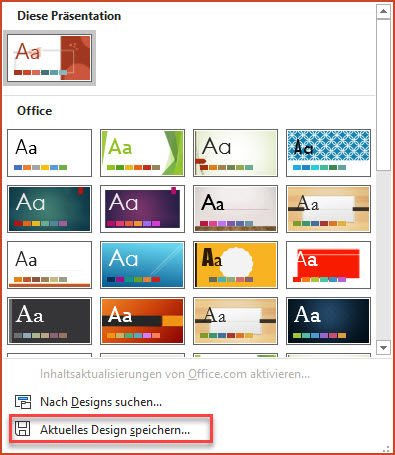This screenshot has width=395, height=455.
Task: Select the dark teal theme with red accent
Action: click(49, 209)
